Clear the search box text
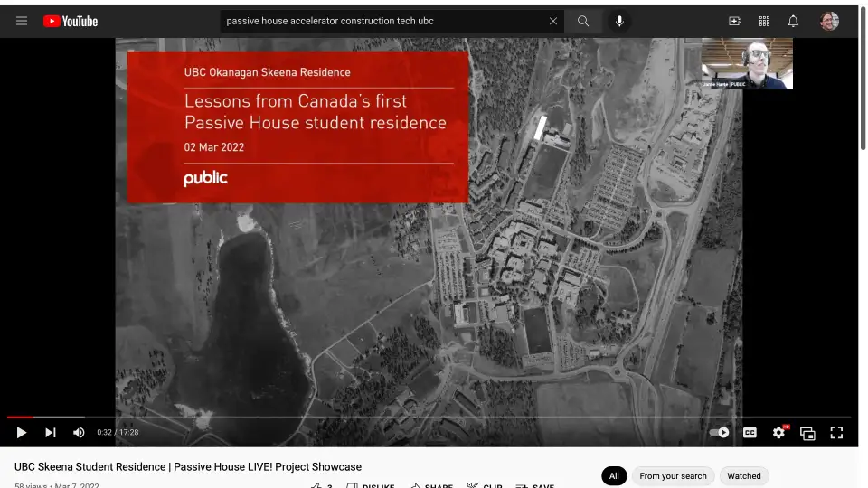This screenshot has width=868, height=488. coord(553,21)
